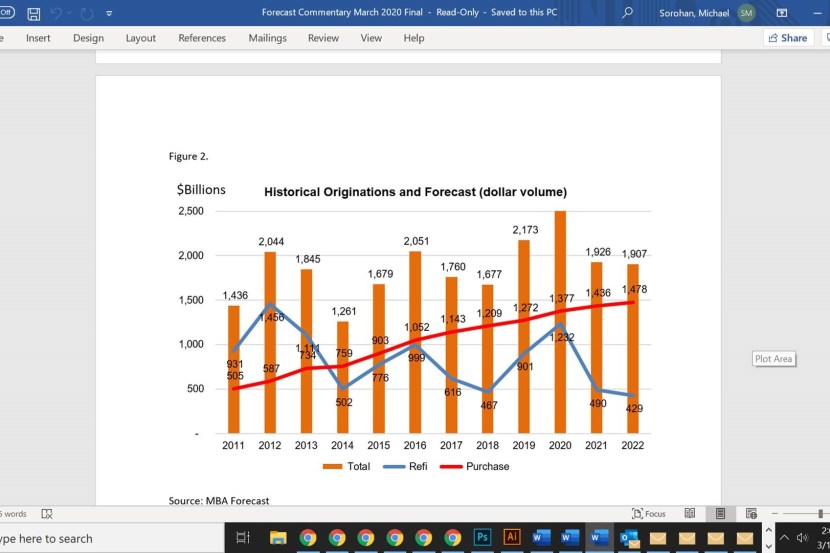This screenshot has width=830, height=553.
Task: Switch to Read Mode view
Action: 689,514
